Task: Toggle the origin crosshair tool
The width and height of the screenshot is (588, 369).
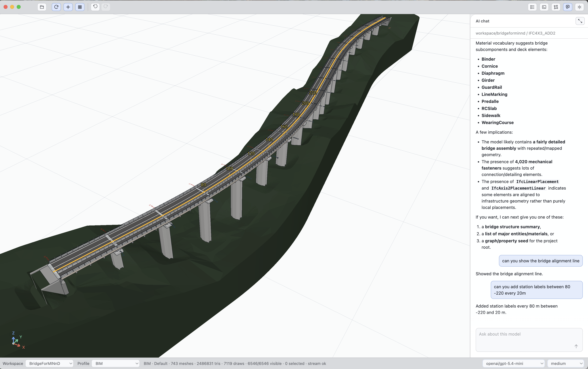Action: pos(68,7)
